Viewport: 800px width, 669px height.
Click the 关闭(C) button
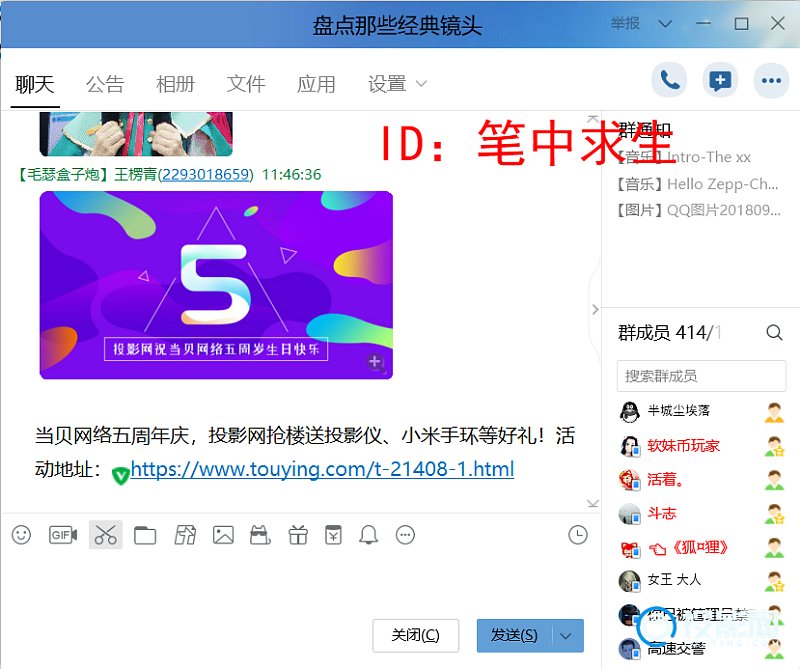click(x=415, y=636)
